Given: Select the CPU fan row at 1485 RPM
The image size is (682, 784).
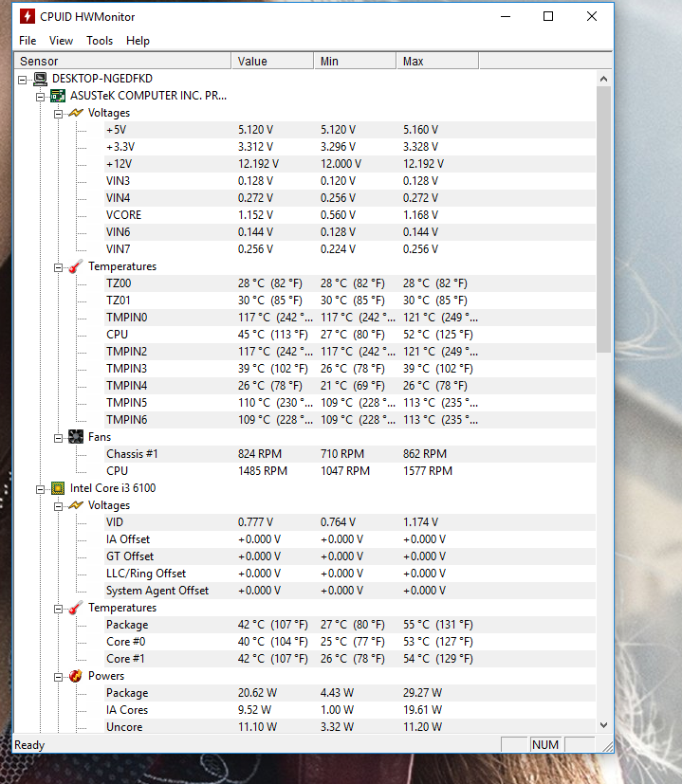Looking at the screenshot, I should [350, 470].
